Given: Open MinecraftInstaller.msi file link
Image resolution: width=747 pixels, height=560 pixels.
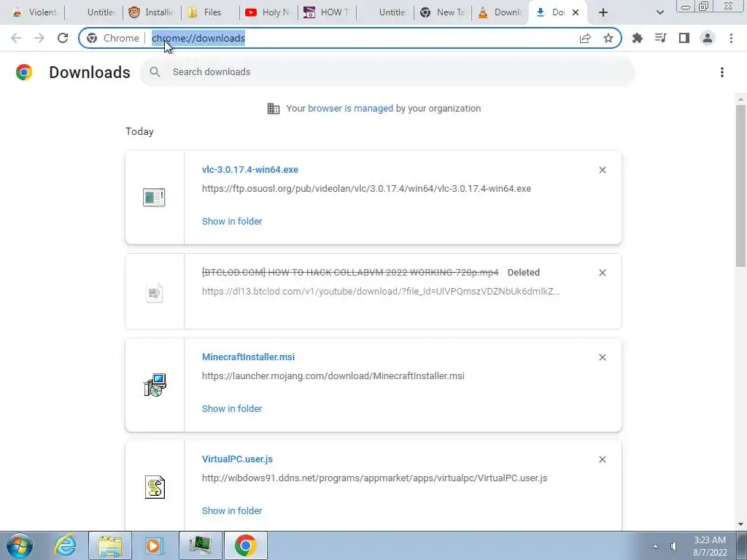Looking at the screenshot, I should pos(248,357).
